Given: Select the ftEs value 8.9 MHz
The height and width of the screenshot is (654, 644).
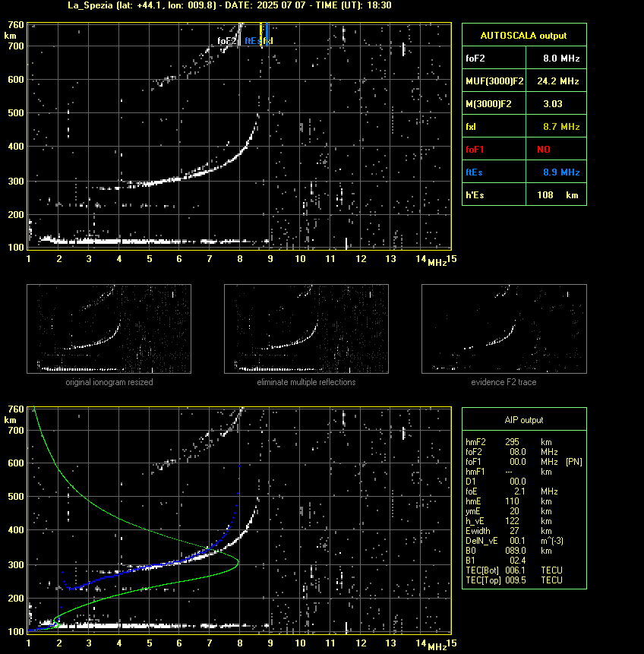Looking at the screenshot, I should pyautogui.click(x=561, y=172).
